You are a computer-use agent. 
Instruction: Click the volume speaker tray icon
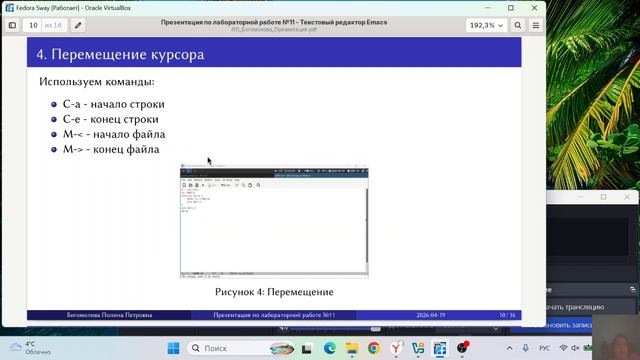click(576, 348)
